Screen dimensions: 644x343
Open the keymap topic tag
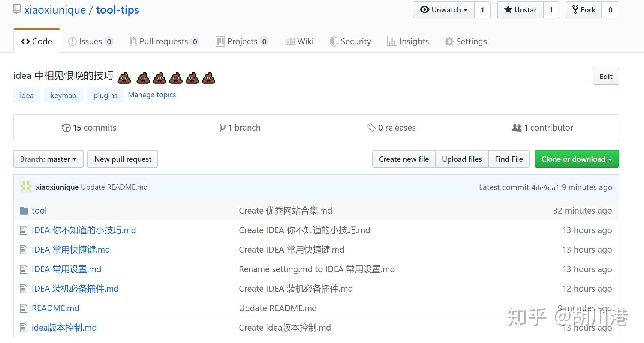[63, 95]
